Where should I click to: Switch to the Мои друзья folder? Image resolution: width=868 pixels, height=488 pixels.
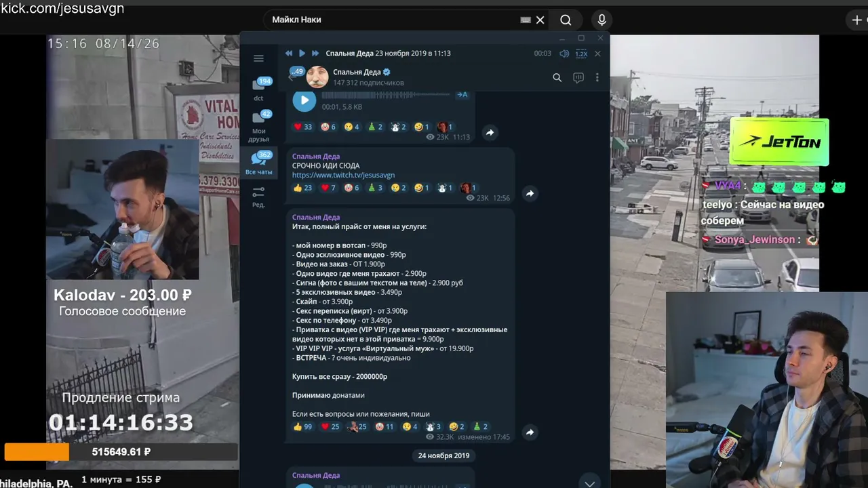pos(258,126)
